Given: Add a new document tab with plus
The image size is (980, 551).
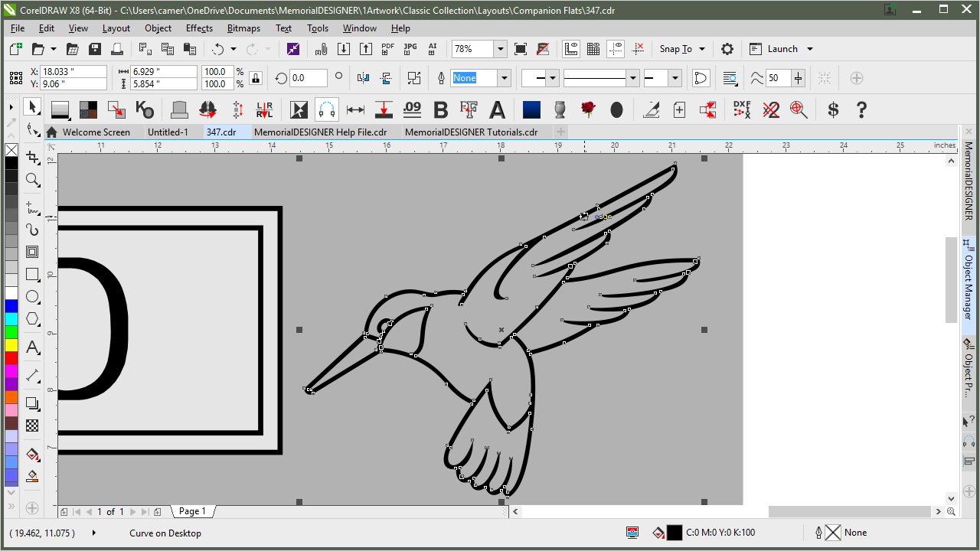Looking at the screenshot, I should 560,132.
